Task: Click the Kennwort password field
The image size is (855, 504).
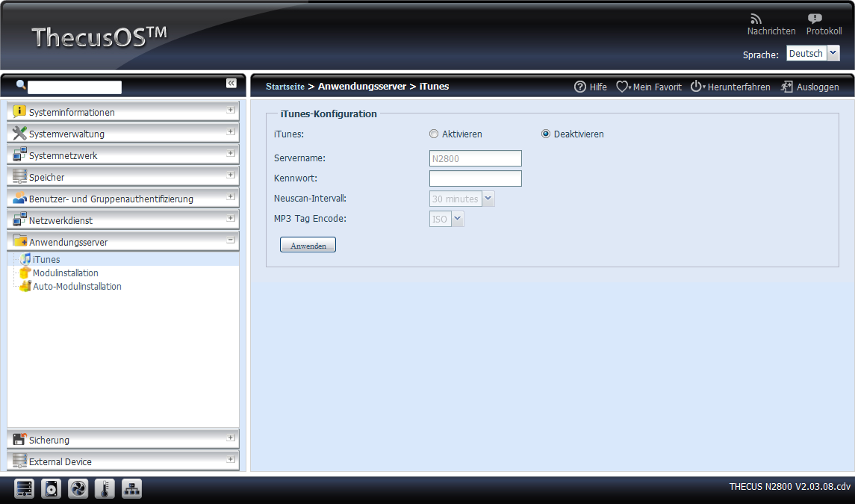Action: coord(476,178)
